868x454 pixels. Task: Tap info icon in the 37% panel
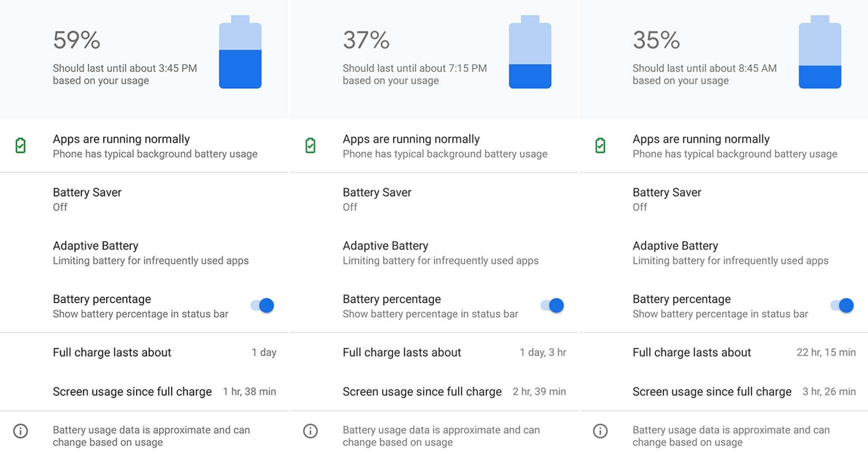click(310, 431)
